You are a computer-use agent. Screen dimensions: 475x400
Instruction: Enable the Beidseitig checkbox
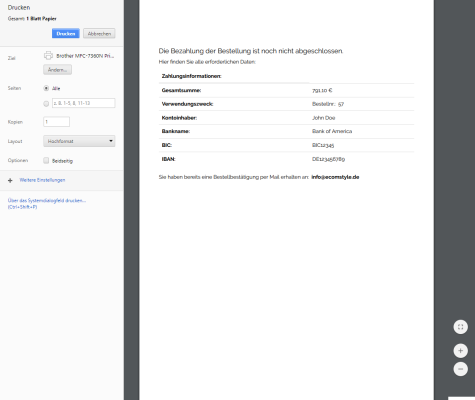click(x=46, y=160)
